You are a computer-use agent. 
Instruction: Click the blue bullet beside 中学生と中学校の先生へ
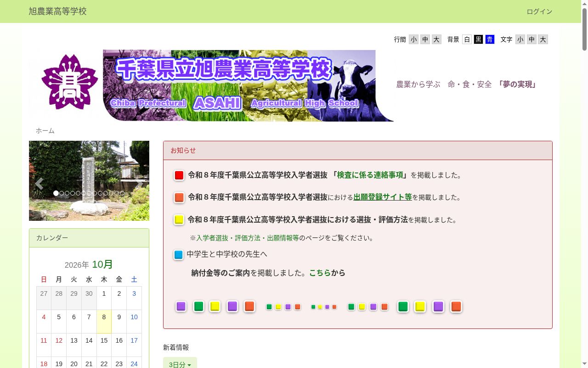179,254
